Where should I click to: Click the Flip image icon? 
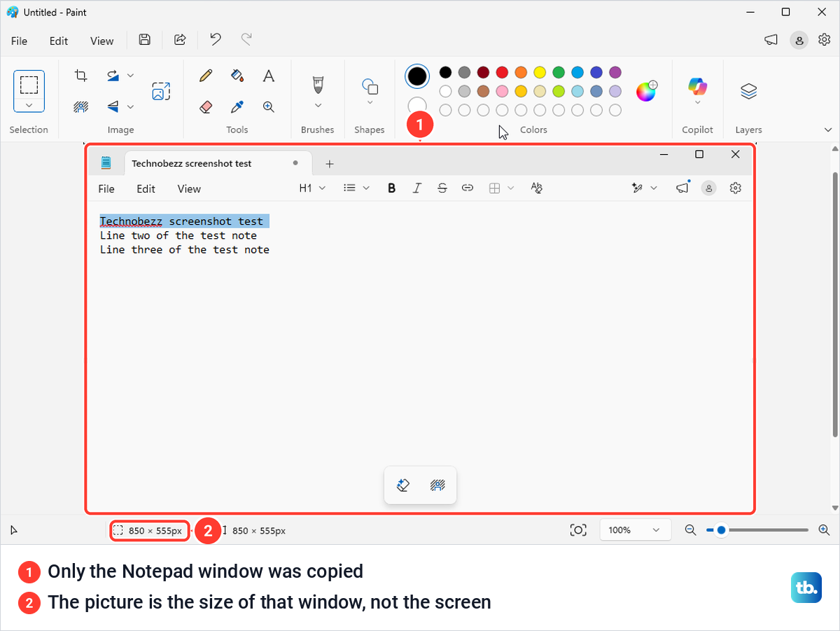pyautogui.click(x=113, y=106)
